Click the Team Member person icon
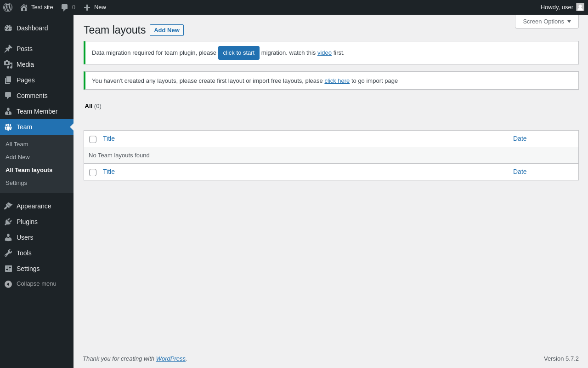The height and width of the screenshot is (368, 588). (8, 111)
